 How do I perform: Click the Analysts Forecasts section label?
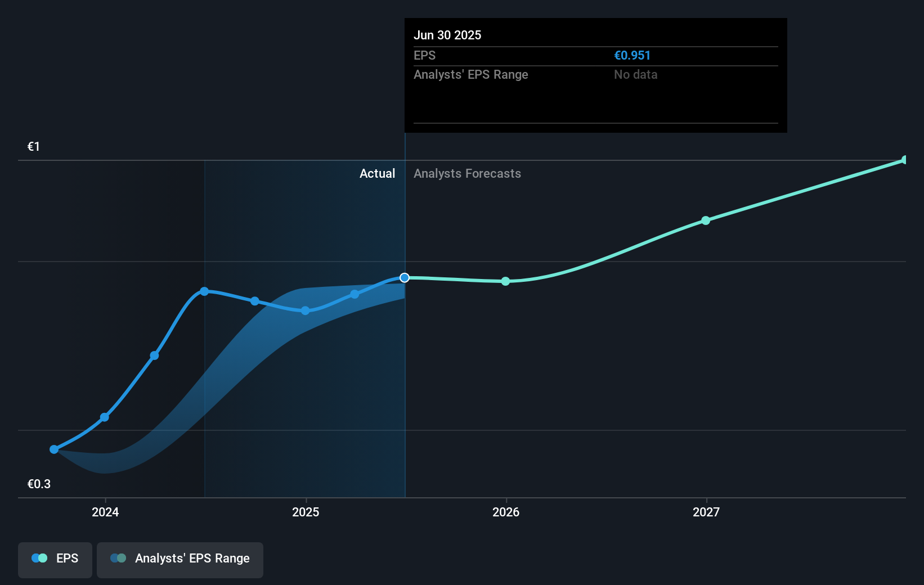click(x=467, y=174)
